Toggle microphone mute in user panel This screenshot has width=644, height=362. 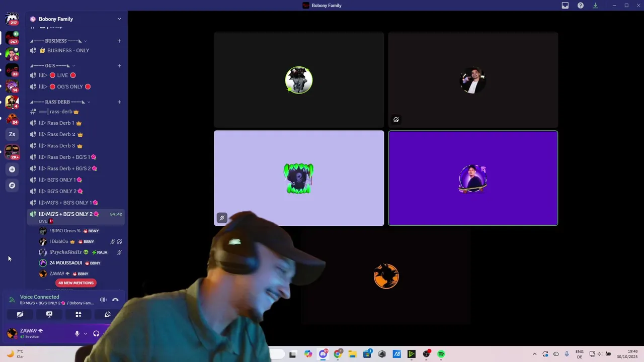tap(77, 333)
